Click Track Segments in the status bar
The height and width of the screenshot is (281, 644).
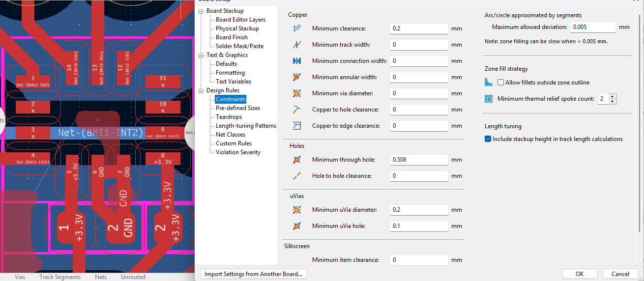pos(60,277)
